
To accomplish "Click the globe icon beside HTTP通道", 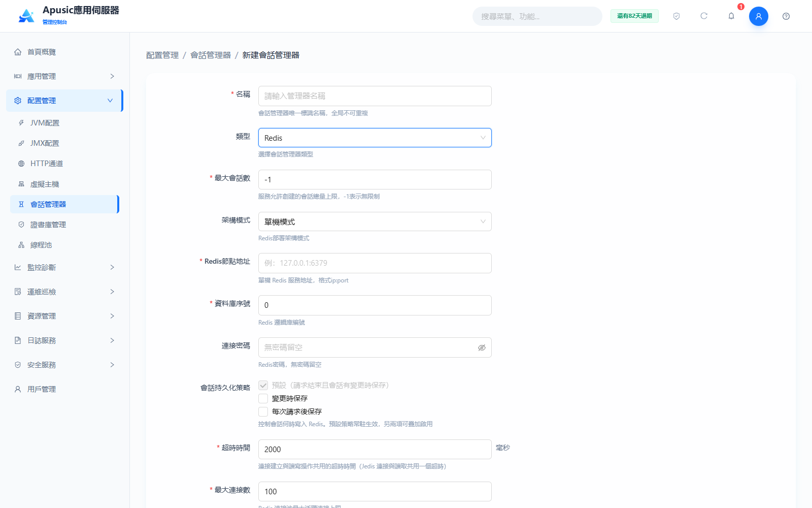I will pos(21,164).
